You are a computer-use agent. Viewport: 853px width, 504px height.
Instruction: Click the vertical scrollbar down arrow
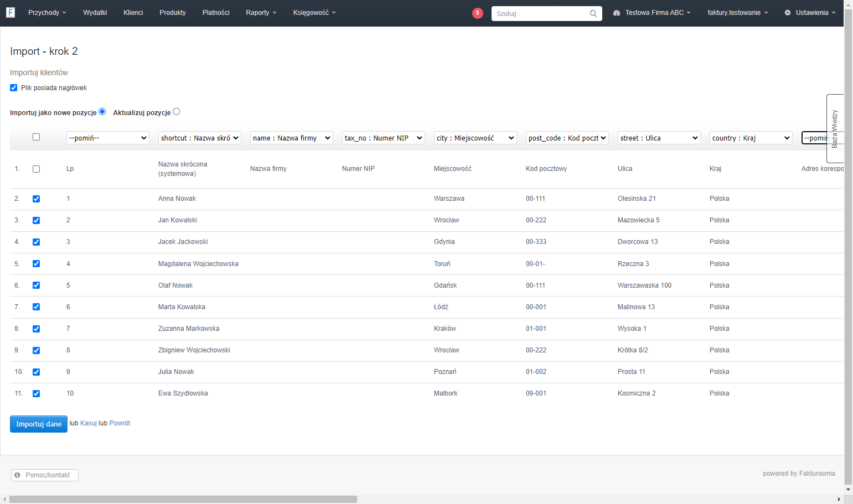point(848,490)
